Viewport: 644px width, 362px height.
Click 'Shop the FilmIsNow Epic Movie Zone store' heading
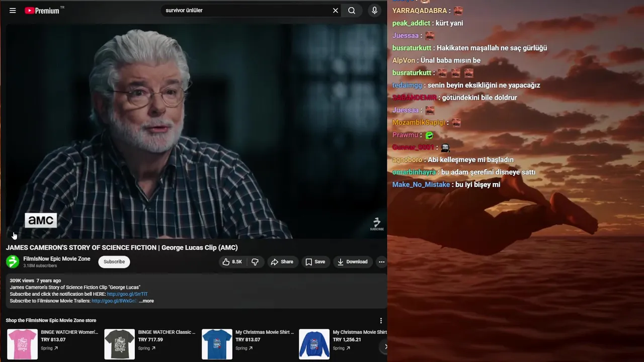(x=51, y=320)
